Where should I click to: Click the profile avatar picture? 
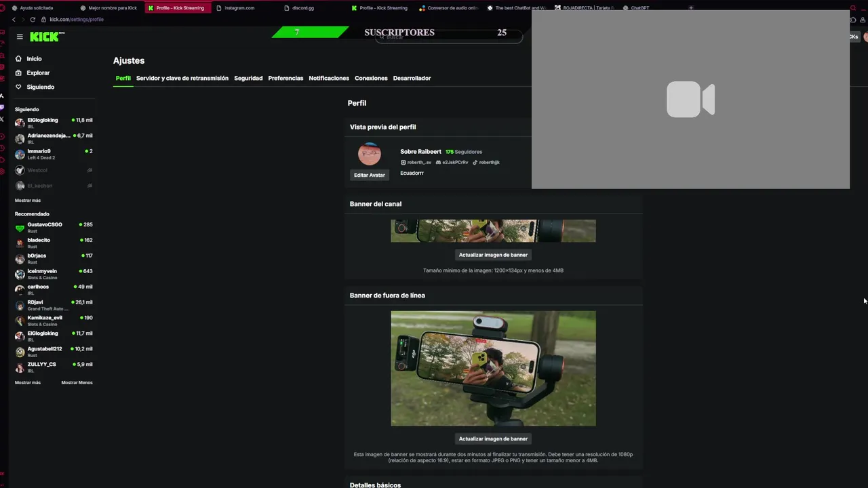click(x=370, y=154)
